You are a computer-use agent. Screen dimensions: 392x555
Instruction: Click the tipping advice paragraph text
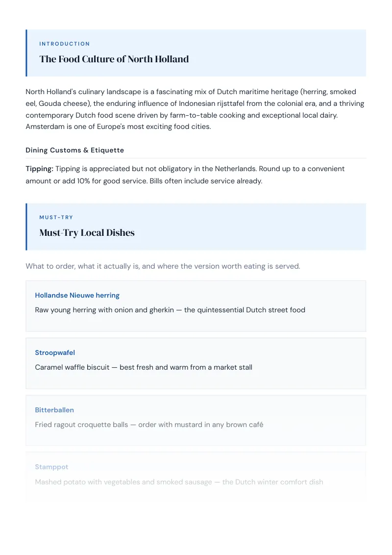click(x=185, y=175)
